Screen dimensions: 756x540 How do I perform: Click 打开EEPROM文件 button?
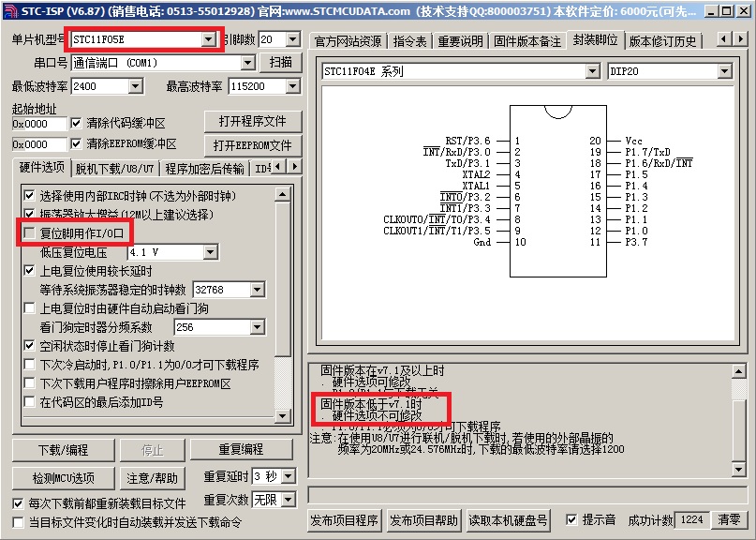coord(253,145)
